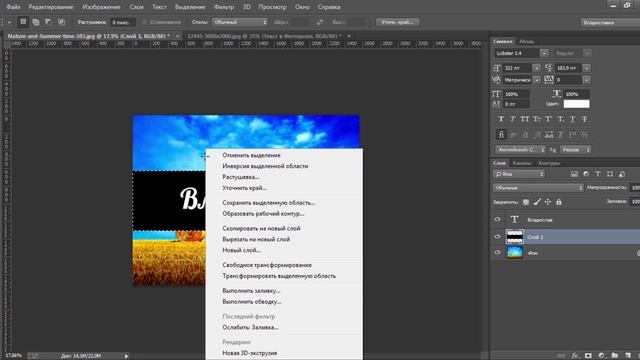Toggle Superscript text style
Image resolution: width=640 pixels, height=360 pixels.
point(549,119)
